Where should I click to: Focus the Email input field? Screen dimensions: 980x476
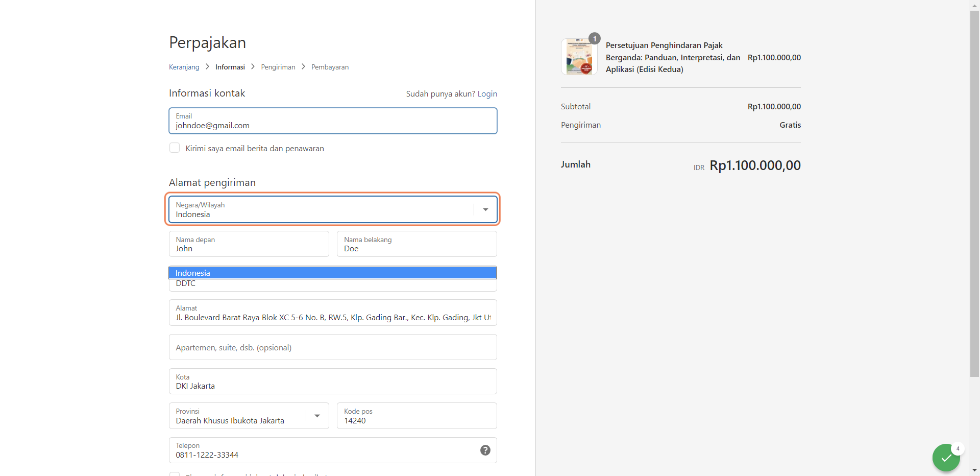tap(333, 121)
